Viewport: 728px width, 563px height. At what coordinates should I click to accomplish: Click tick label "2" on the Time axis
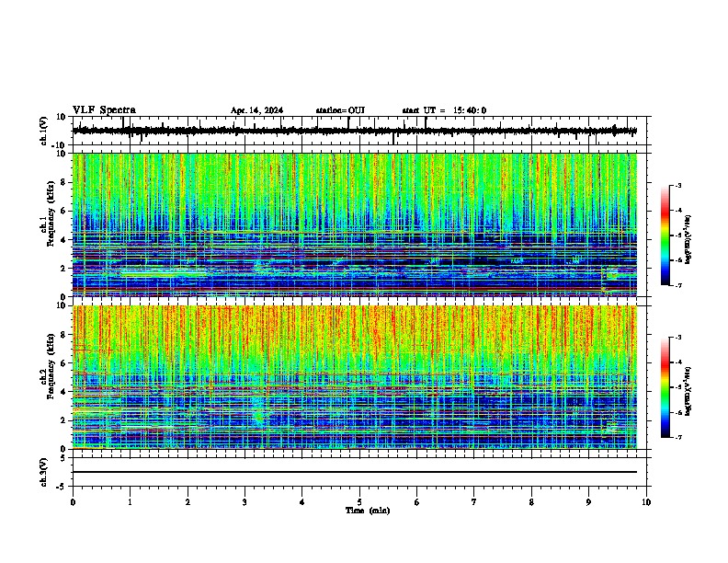188,502
